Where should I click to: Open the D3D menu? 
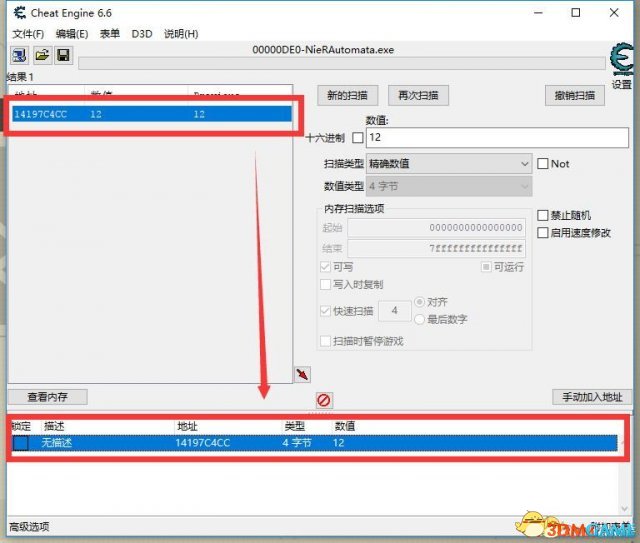(142, 34)
